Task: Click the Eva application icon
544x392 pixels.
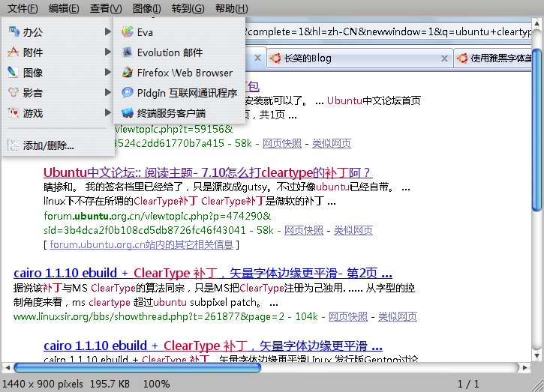Action: (128, 32)
